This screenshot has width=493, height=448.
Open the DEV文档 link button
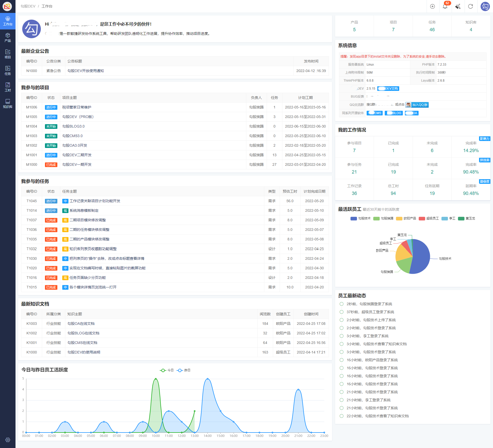coord(388,89)
